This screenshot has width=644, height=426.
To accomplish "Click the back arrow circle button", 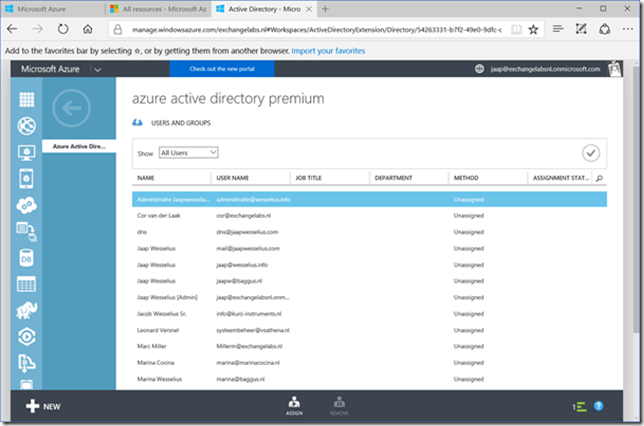I will [71, 108].
